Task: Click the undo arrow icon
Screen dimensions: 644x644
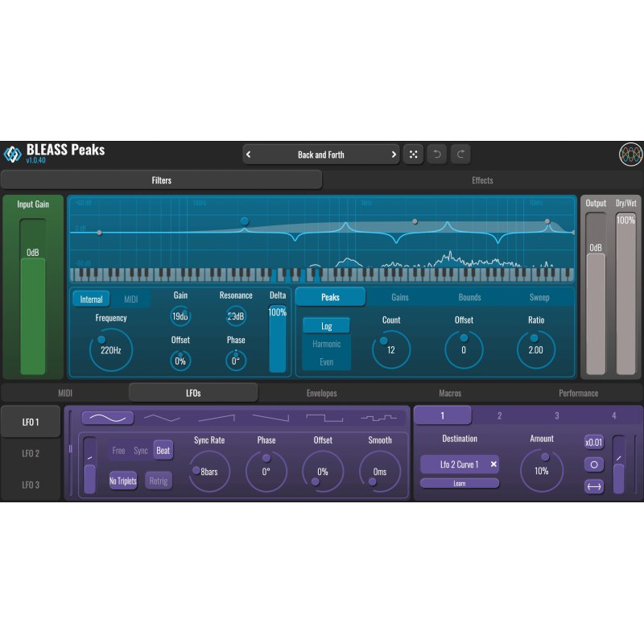Action: point(437,155)
